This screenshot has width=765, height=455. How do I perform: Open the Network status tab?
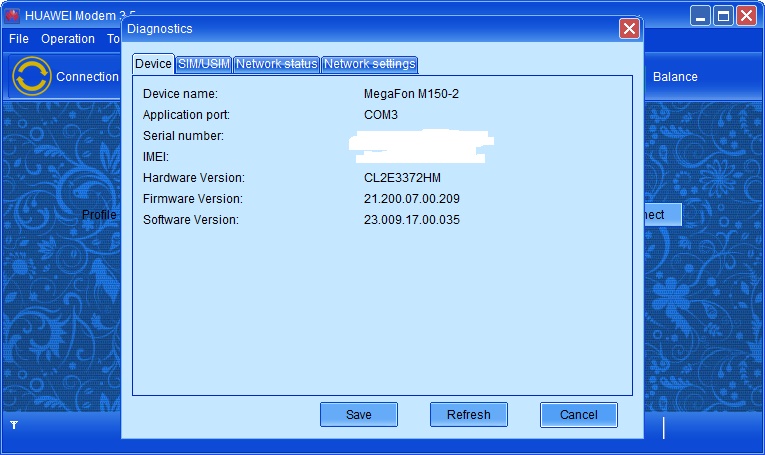click(x=277, y=64)
